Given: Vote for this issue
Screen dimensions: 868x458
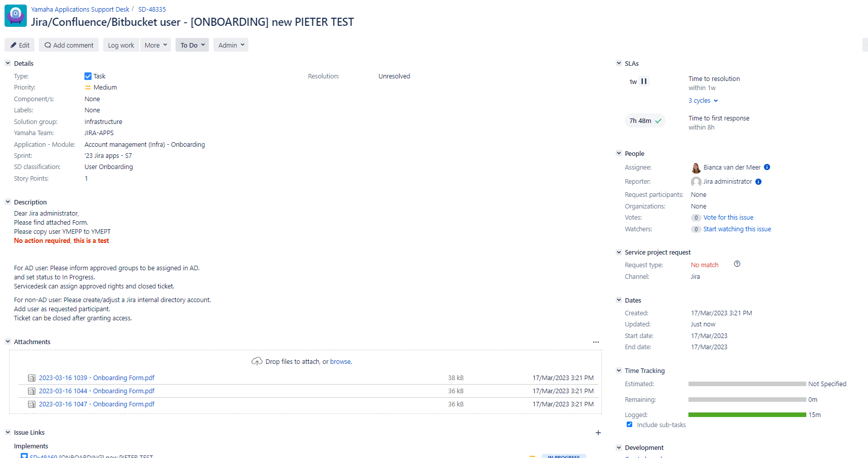Looking at the screenshot, I should tap(728, 218).
